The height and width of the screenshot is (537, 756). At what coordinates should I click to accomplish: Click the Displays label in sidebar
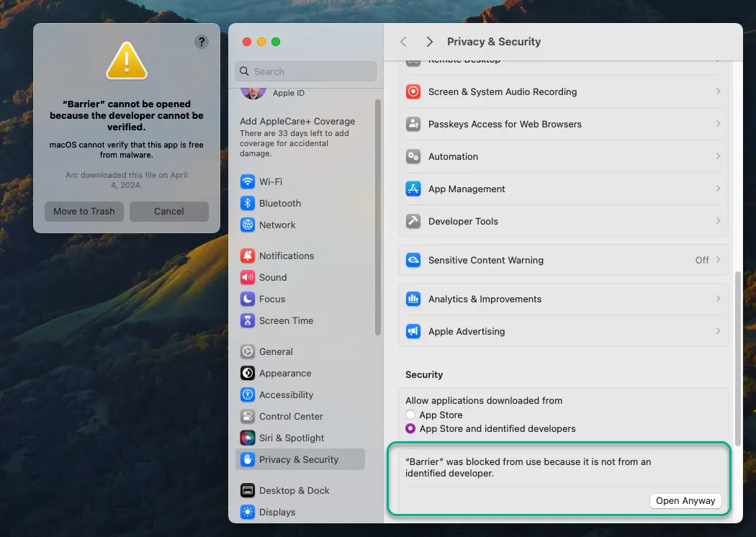277,512
